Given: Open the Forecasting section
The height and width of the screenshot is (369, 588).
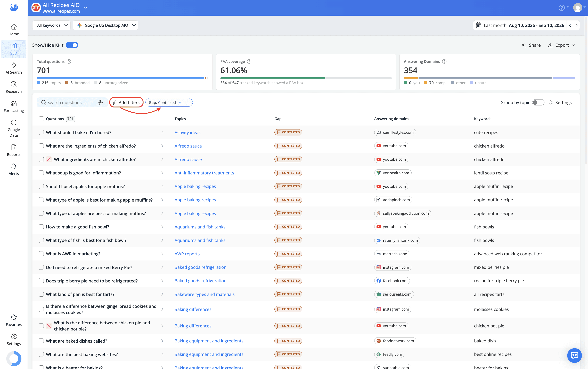Looking at the screenshot, I should pos(14,107).
